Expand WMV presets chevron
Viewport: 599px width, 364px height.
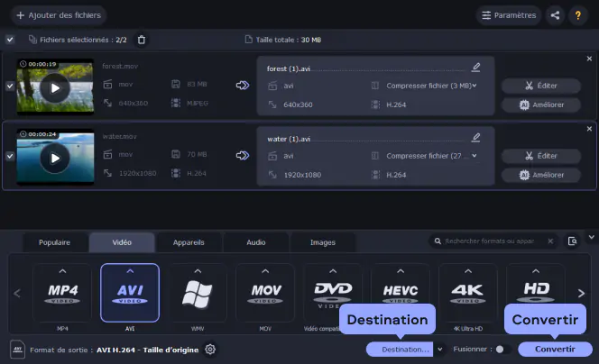click(198, 271)
